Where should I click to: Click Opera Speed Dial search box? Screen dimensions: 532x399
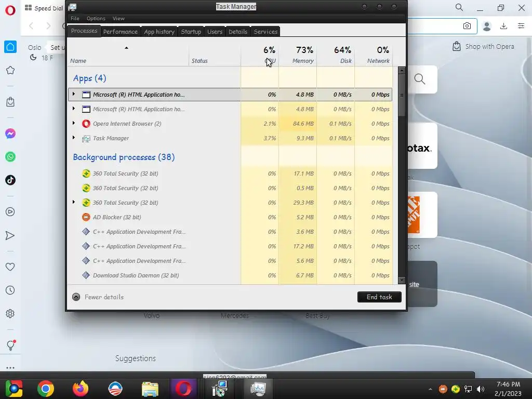[422, 79]
